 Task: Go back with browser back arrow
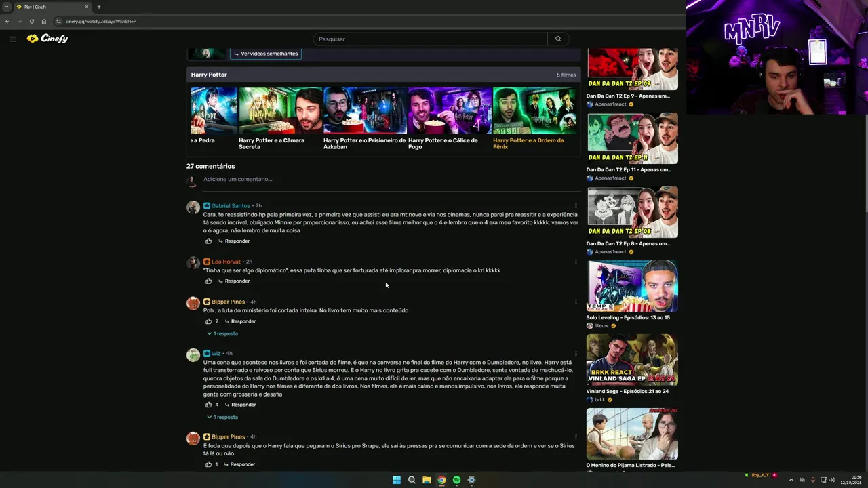pyautogui.click(x=7, y=22)
